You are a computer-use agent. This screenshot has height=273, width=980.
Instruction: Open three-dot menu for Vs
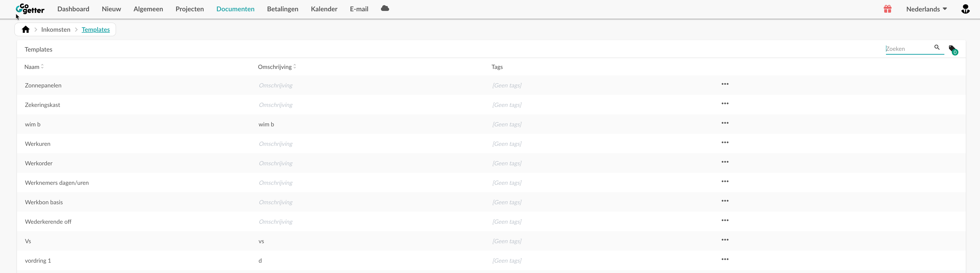coord(725,240)
